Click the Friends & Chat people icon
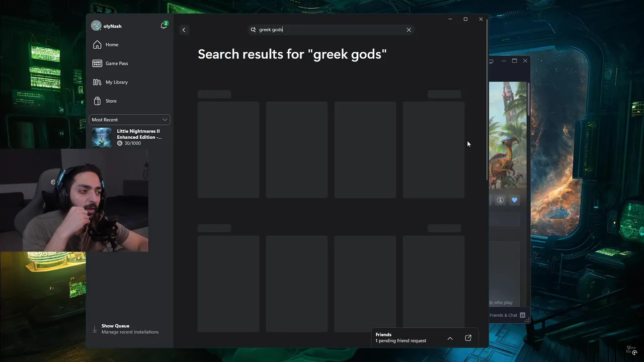 pyautogui.click(x=522, y=315)
